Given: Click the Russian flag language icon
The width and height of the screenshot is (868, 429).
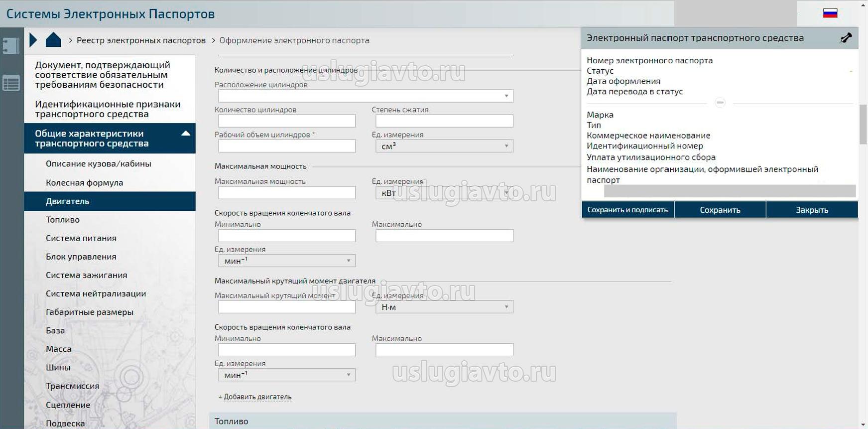Looking at the screenshot, I should pos(830,13).
